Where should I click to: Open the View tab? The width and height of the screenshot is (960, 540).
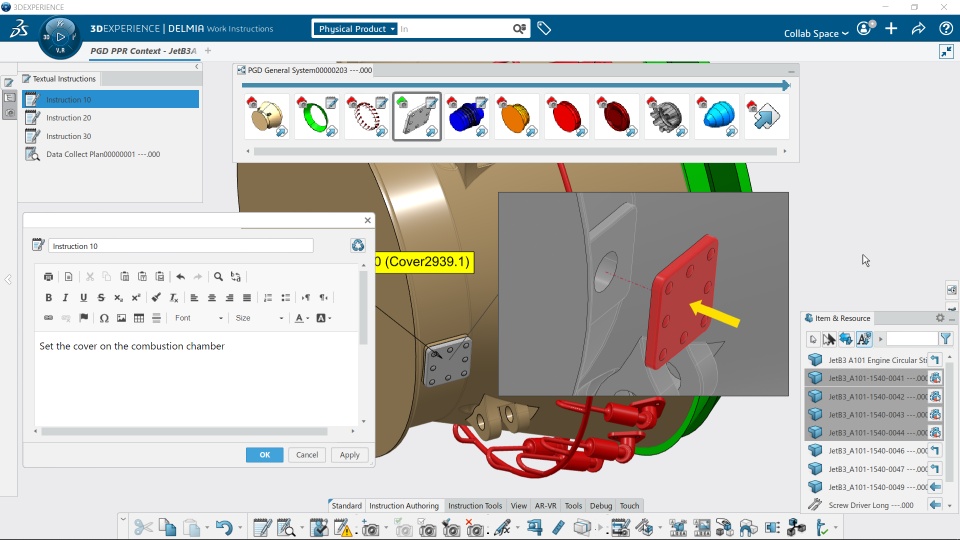[x=519, y=506]
